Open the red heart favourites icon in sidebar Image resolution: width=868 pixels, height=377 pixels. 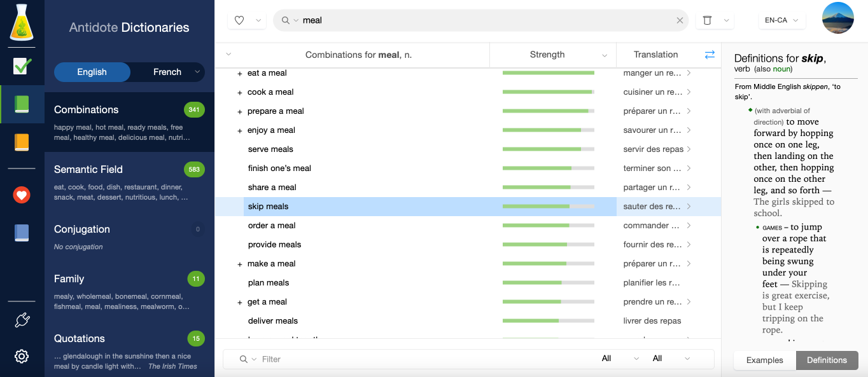[x=22, y=195]
